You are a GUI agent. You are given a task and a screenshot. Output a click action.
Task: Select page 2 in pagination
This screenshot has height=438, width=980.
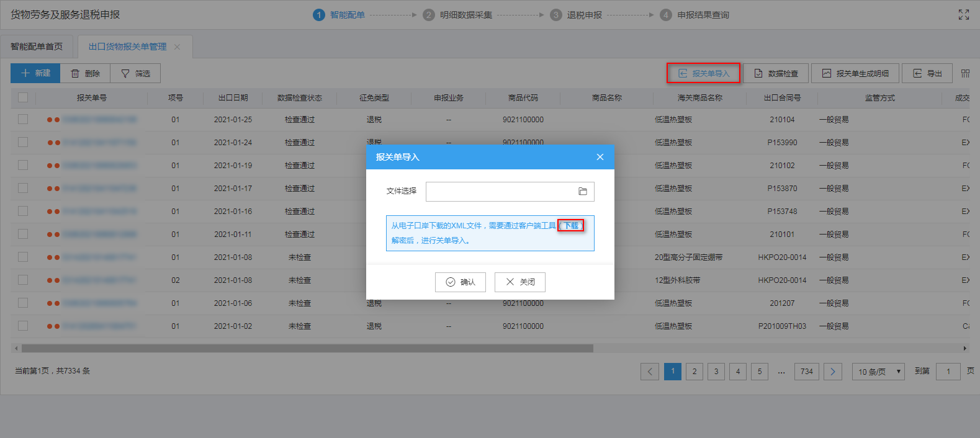tap(695, 372)
